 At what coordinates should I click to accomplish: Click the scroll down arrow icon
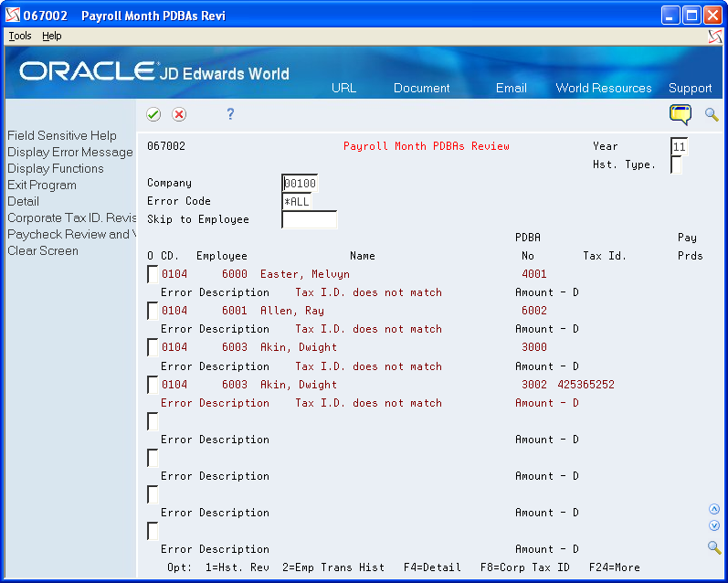(x=714, y=525)
